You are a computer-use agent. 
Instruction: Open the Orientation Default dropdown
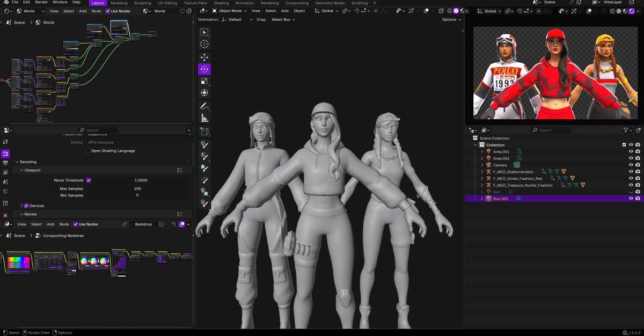pyautogui.click(x=238, y=19)
